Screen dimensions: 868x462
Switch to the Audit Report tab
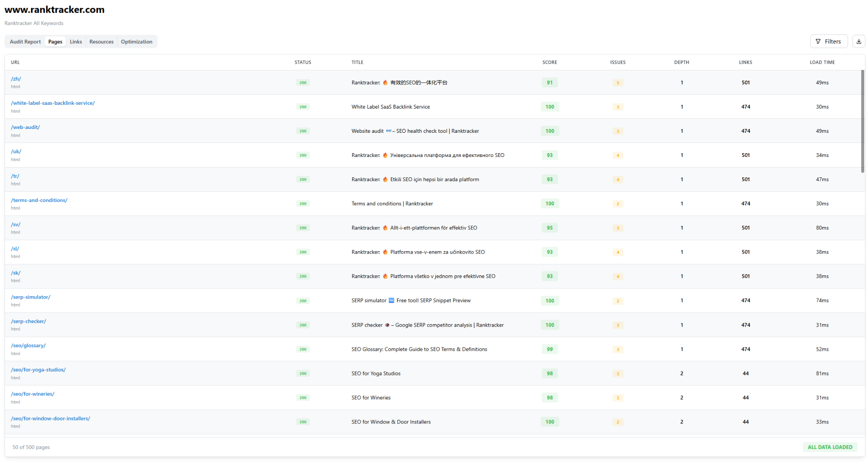tap(25, 42)
